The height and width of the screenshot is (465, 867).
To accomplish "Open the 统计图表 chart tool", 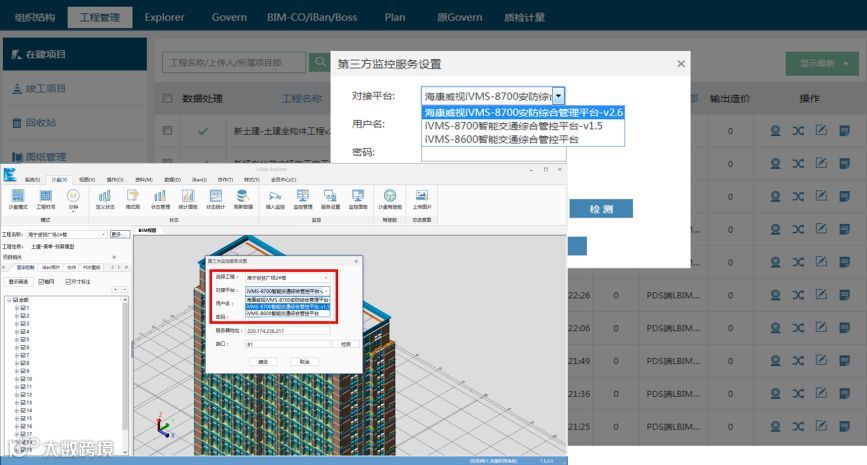I will (188, 199).
